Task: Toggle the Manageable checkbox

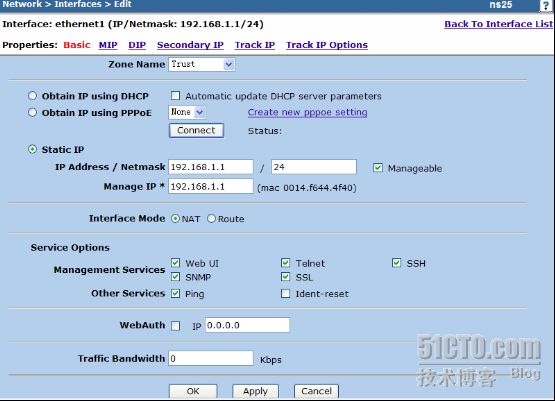Action: [x=378, y=168]
